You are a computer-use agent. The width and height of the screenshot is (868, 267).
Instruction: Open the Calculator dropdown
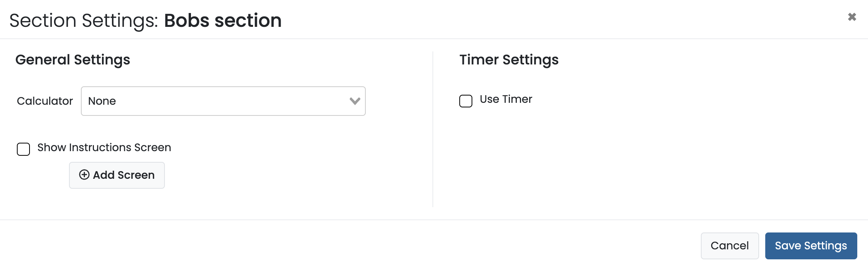(x=223, y=101)
